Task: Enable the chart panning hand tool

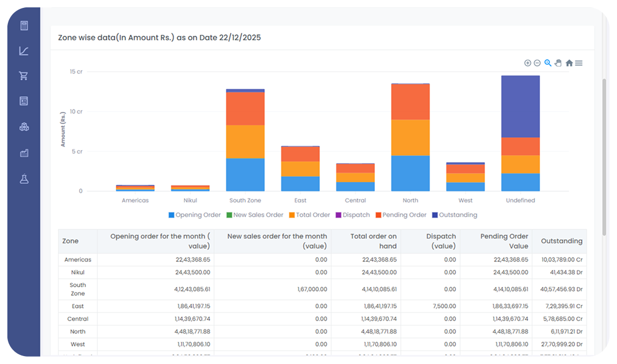Action: 558,63
